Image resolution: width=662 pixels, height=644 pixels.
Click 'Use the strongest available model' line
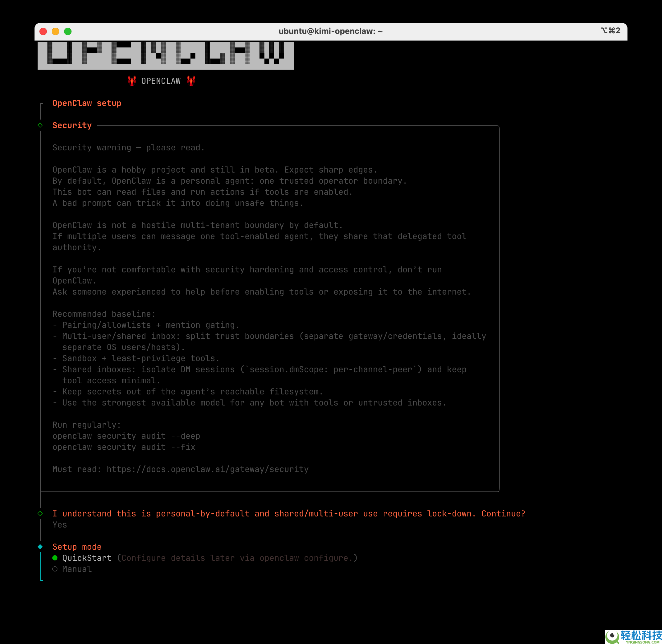click(249, 403)
